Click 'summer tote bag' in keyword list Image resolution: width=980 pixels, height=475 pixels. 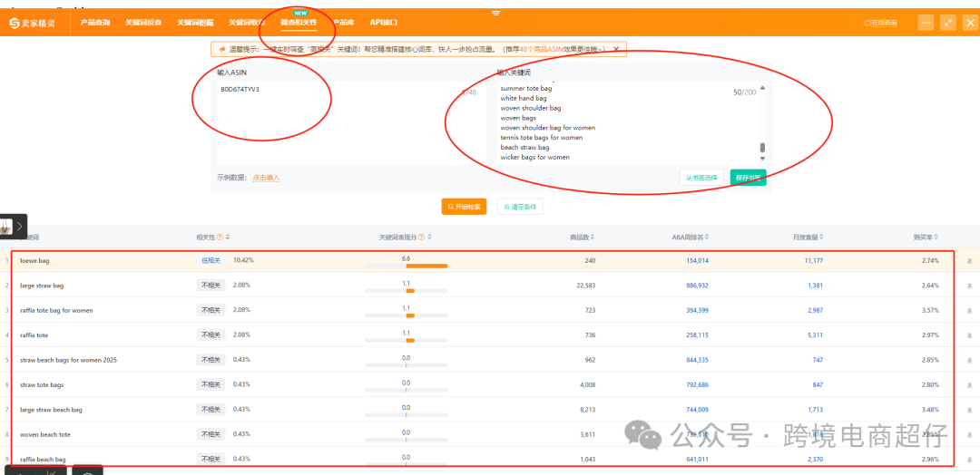click(526, 89)
